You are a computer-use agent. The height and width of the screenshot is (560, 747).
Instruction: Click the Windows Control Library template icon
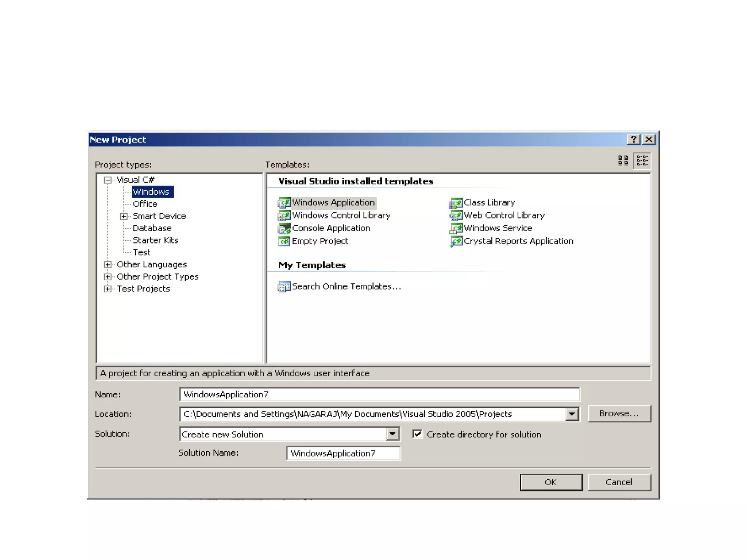(x=284, y=215)
